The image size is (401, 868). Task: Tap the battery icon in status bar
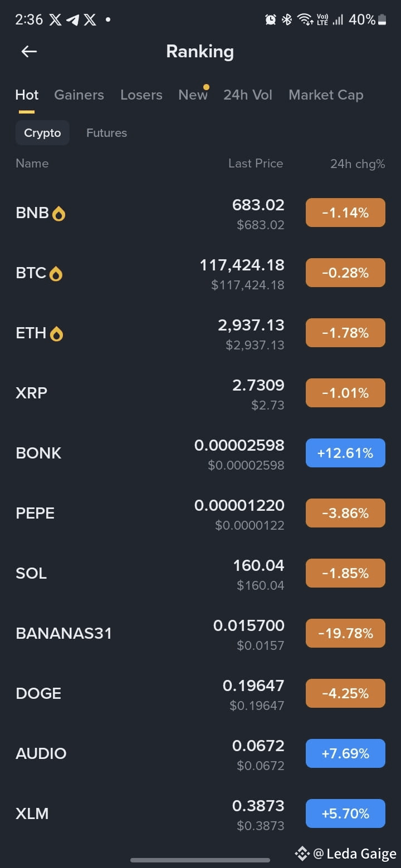tap(382, 20)
